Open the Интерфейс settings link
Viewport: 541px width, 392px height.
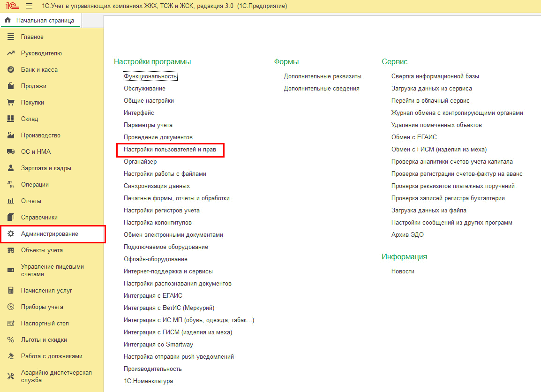click(x=139, y=113)
